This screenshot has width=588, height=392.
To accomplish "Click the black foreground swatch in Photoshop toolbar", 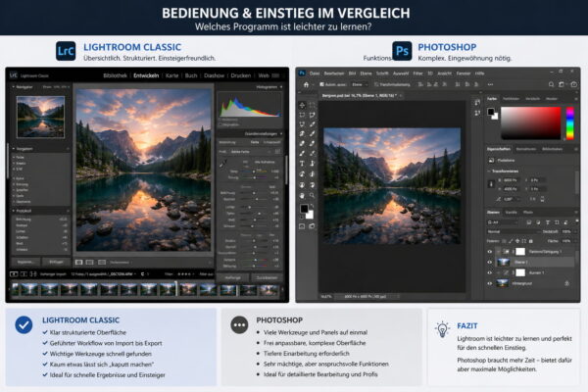I will [x=304, y=209].
